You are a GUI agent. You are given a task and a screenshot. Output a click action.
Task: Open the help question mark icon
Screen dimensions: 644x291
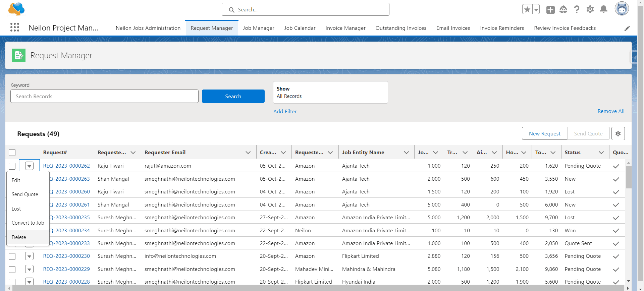(577, 9)
